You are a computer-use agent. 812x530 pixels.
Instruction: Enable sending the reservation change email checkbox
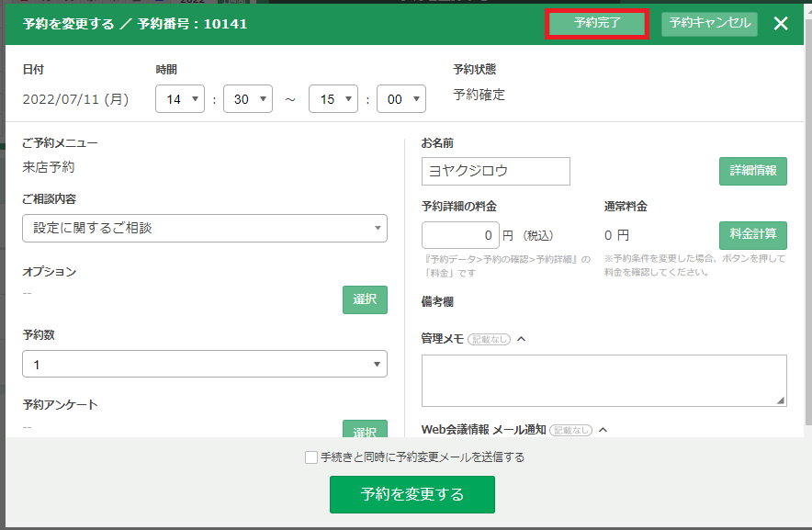[x=311, y=457]
